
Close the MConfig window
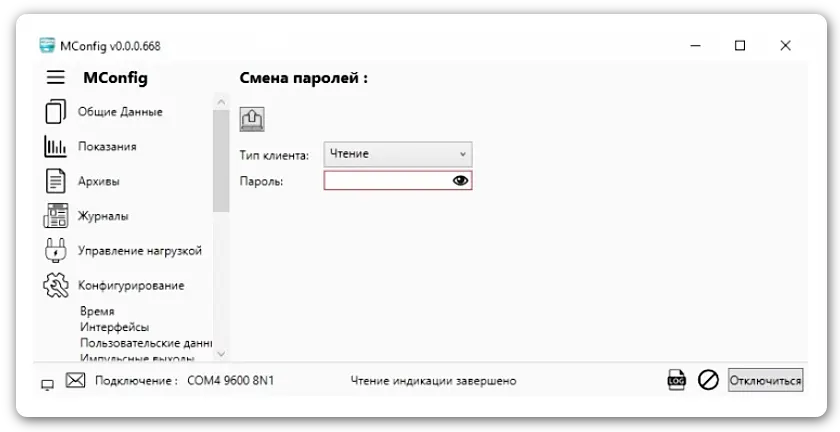785,46
